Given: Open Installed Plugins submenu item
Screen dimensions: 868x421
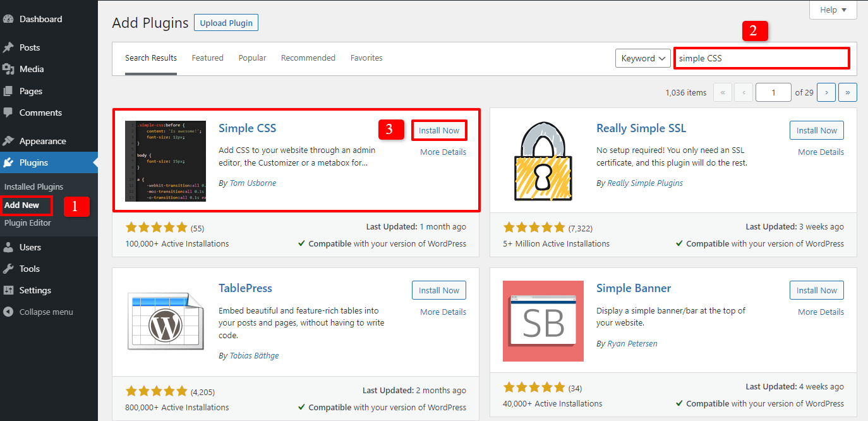Looking at the screenshot, I should [x=33, y=187].
